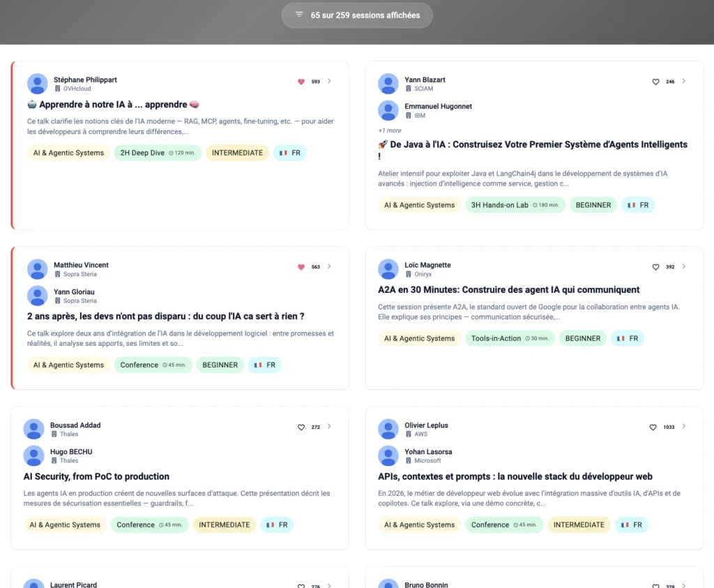Viewport: 714px width, 588px height.
Task: Unfavorite Stéphane Philippart's session via the pink heart
Action: click(301, 82)
